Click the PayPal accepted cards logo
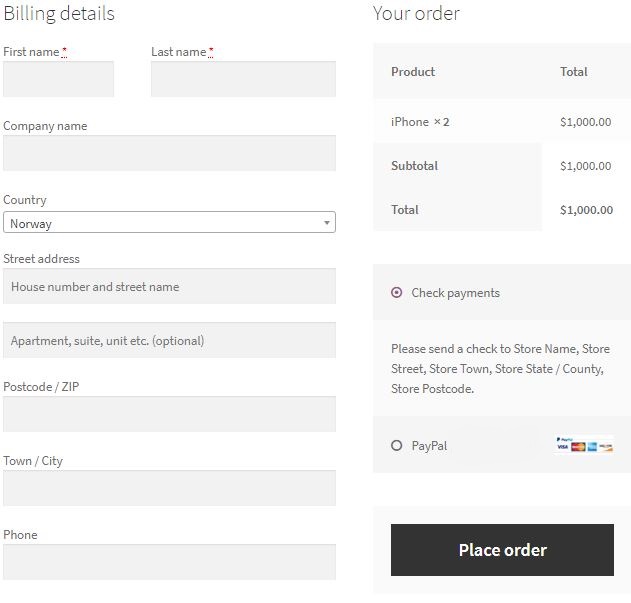631x603 pixels. tap(584, 445)
